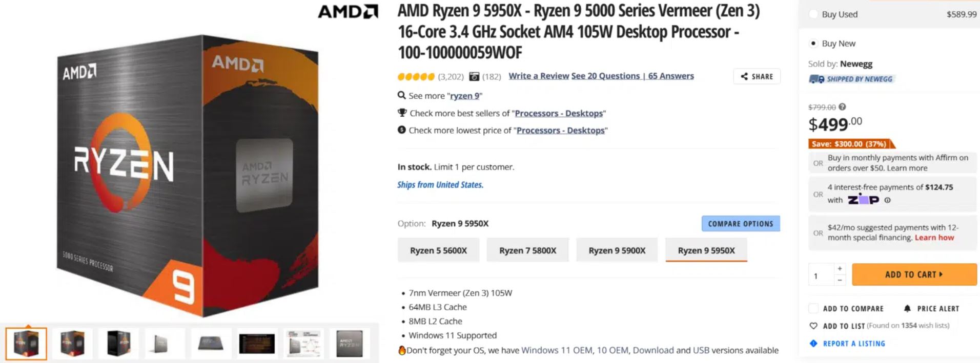Choose the Ryzen 9 5900X option

(617, 250)
